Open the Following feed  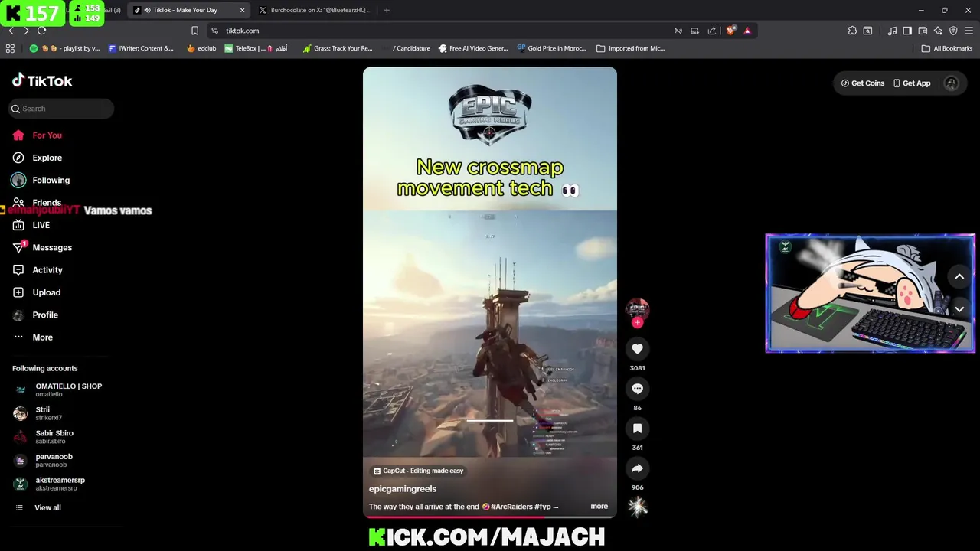coord(41,181)
